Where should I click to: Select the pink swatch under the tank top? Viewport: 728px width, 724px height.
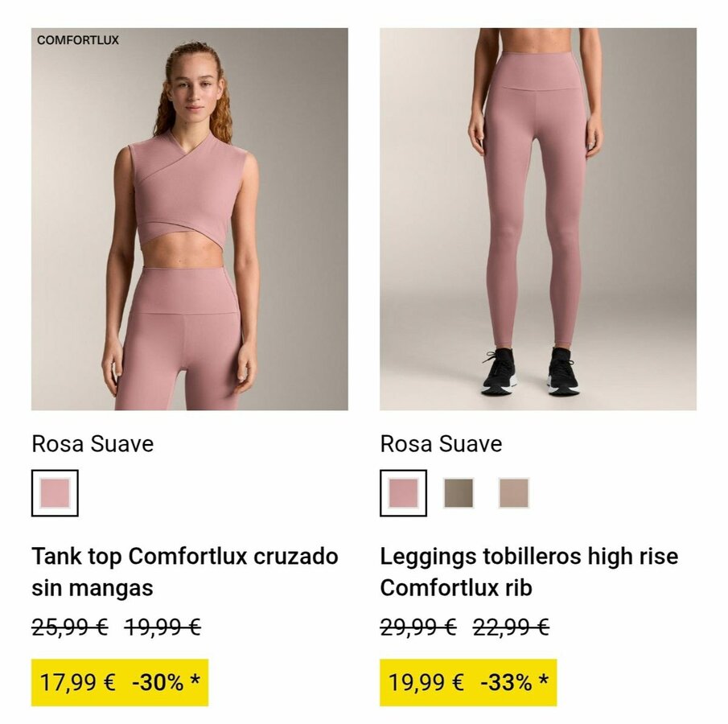[x=55, y=492]
